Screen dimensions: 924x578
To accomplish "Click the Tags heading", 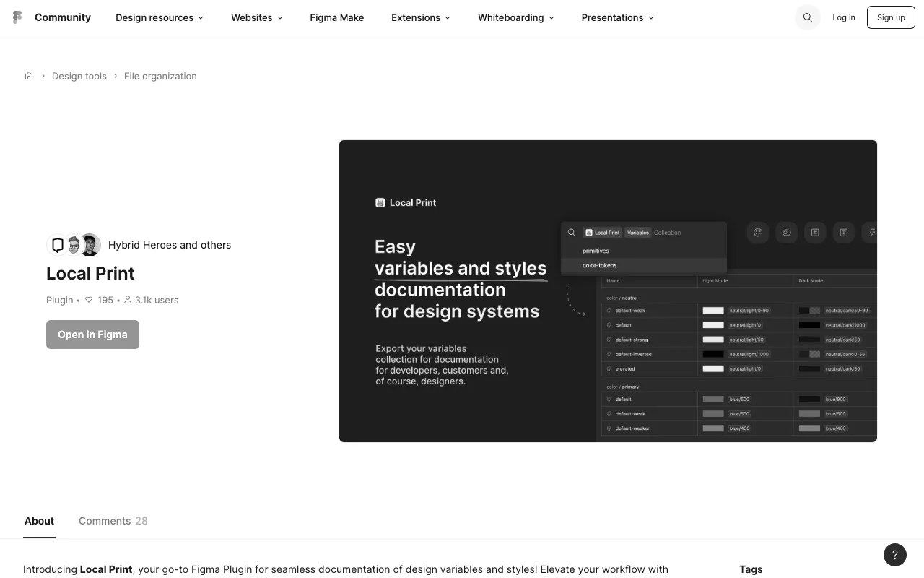I will (751, 569).
